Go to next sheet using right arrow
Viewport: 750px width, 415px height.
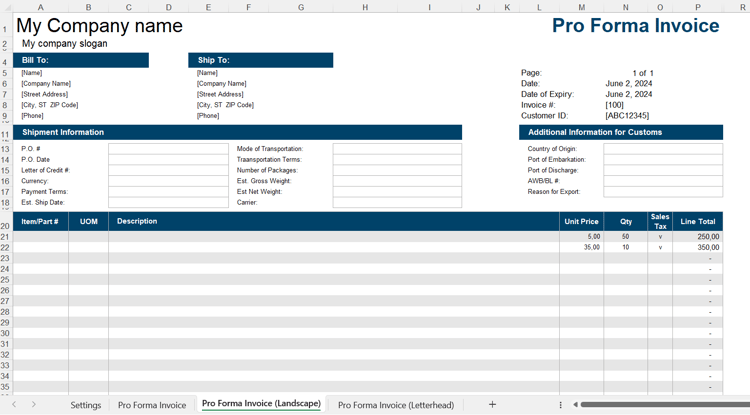pyautogui.click(x=33, y=404)
